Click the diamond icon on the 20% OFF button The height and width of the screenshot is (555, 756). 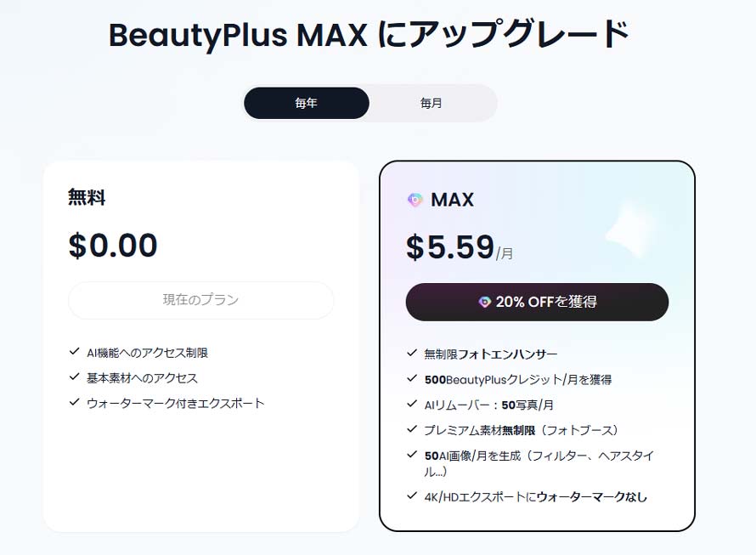point(484,302)
